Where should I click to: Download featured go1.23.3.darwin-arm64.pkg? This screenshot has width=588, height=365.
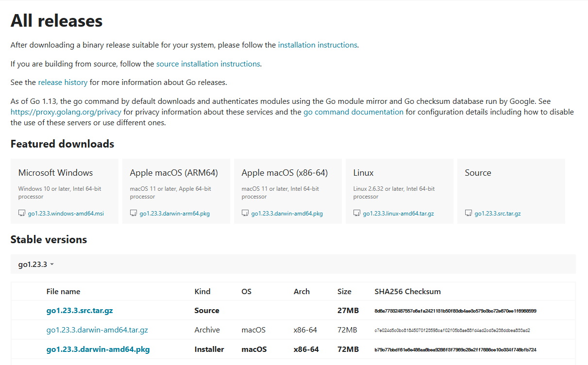coord(175,214)
